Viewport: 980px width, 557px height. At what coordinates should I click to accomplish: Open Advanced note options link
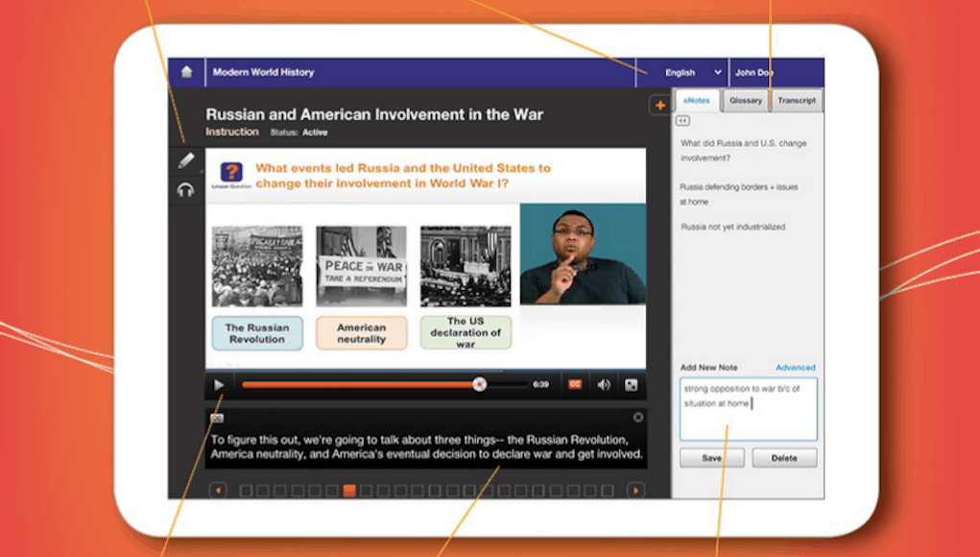(x=795, y=368)
